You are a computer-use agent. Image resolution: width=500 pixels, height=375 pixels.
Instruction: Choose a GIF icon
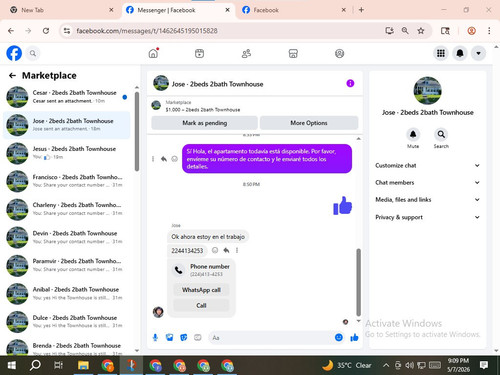click(198, 338)
